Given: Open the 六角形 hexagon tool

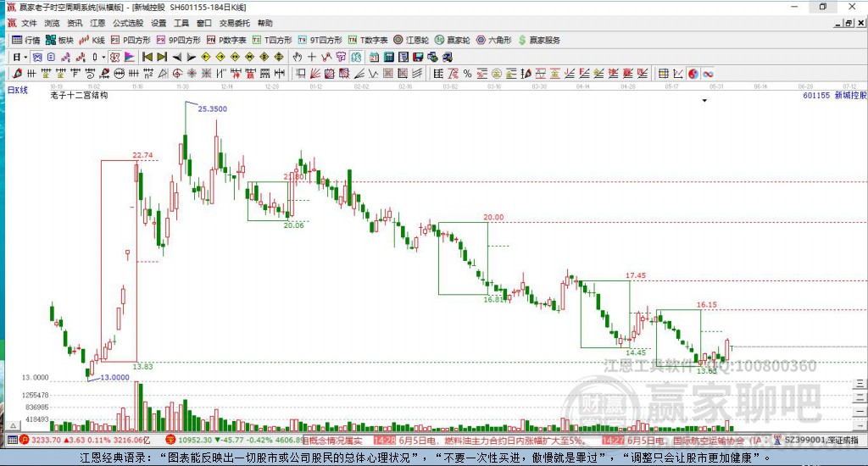Looking at the screenshot, I should tap(494, 40).
